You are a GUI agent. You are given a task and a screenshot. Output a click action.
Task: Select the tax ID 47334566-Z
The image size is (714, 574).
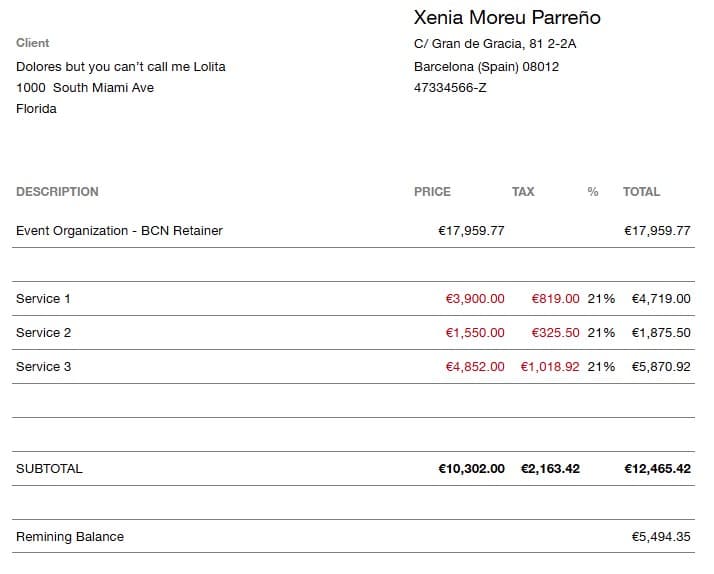(x=450, y=88)
